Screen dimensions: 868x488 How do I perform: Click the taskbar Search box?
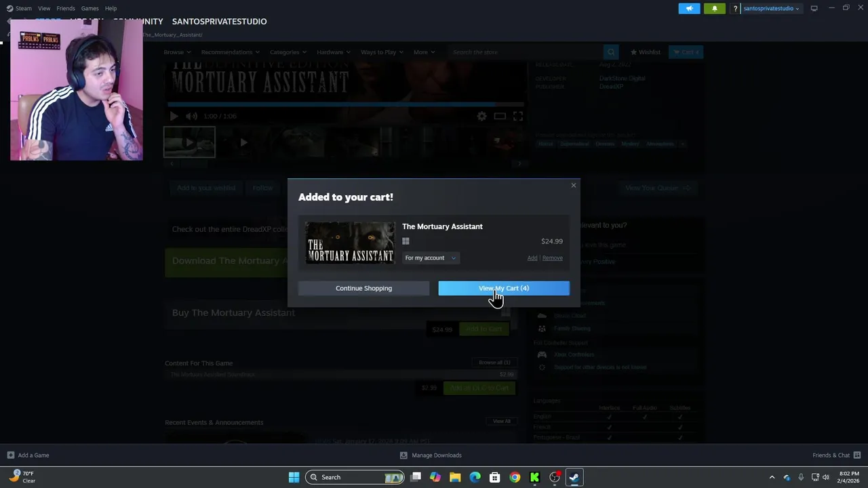click(x=355, y=477)
